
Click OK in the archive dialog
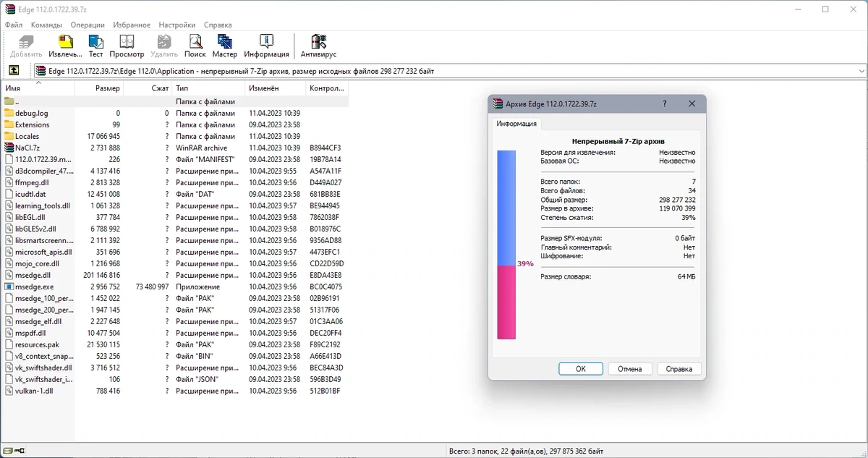[581, 369]
